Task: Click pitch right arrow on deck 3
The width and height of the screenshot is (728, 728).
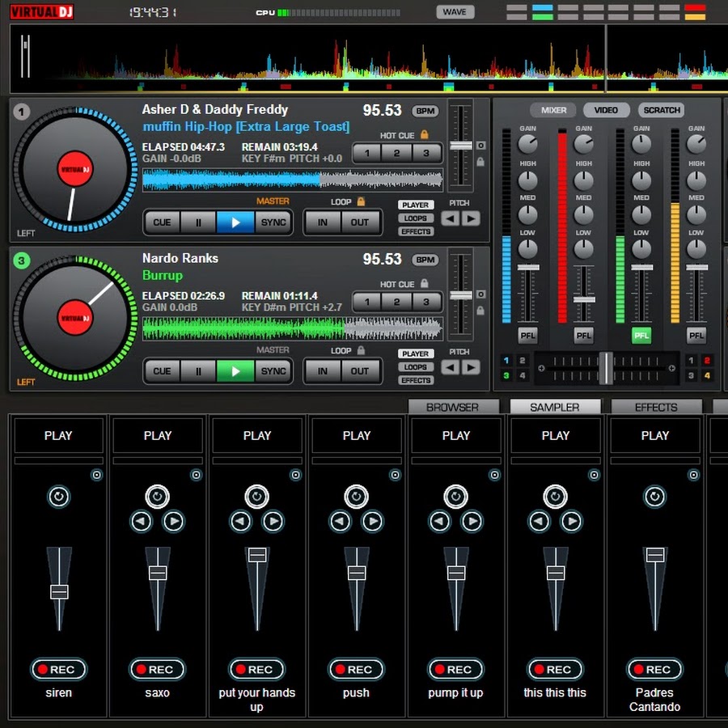Action: tap(471, 367)
